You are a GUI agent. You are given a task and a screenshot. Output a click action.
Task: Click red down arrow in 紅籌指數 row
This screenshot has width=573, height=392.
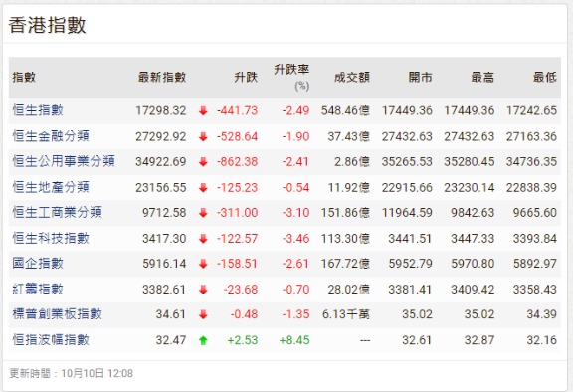pyautogui.click(x=203, y=290)
